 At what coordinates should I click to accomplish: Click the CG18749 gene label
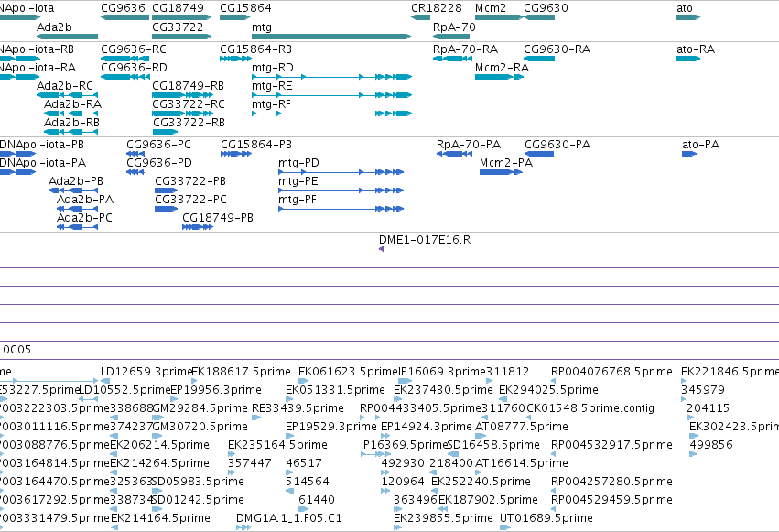tap(178, 8)
